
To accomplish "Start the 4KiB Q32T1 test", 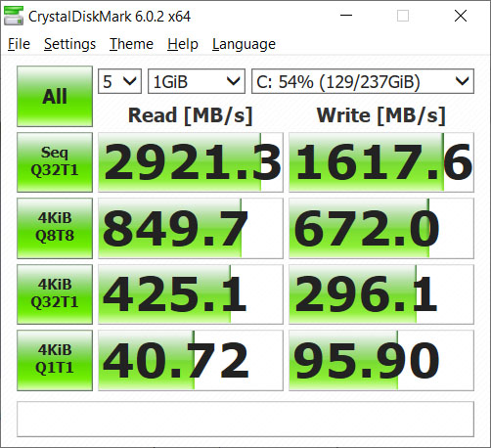I will [x=55, y=294].
